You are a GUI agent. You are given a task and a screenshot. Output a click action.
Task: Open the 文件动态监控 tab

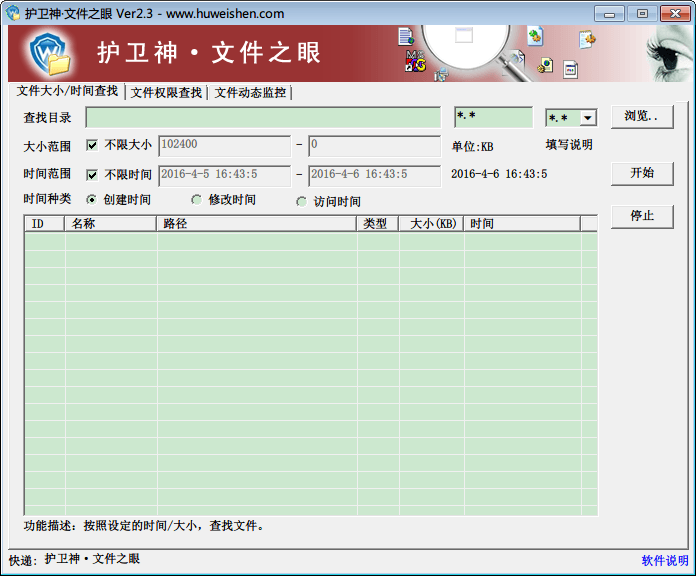(250, 93)
